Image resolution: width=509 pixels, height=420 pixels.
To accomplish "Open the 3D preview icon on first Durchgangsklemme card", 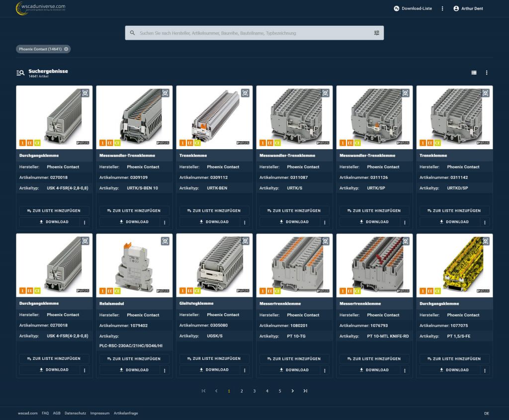I will [85, 93].
